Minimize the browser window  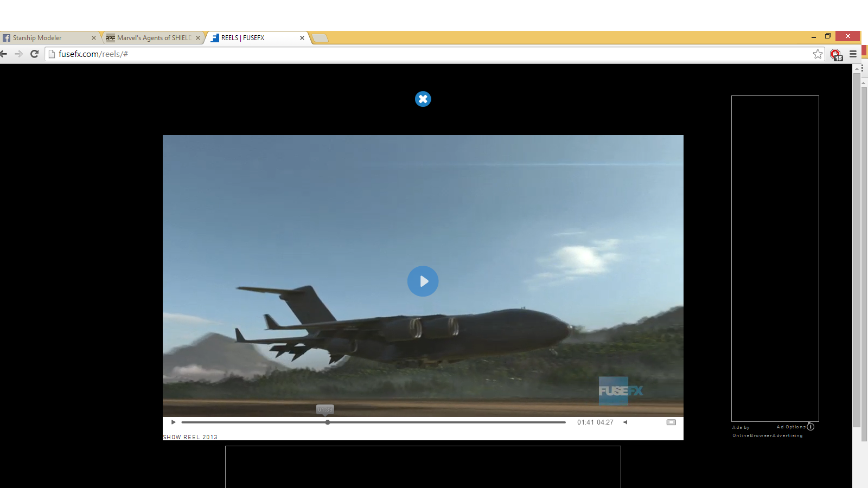click(x=814, y=36)
